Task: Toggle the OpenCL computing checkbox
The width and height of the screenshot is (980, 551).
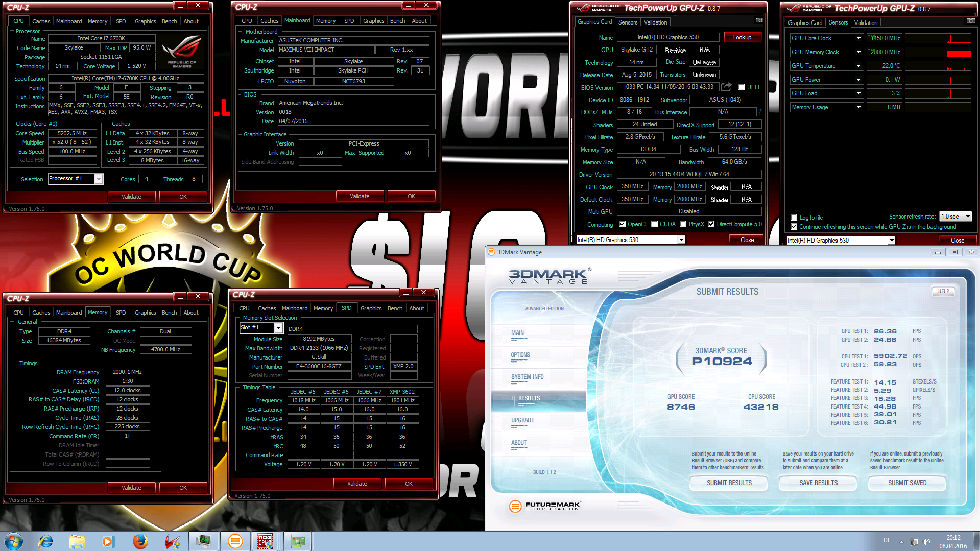Action: pyautogui.click(x=622, y=224)
